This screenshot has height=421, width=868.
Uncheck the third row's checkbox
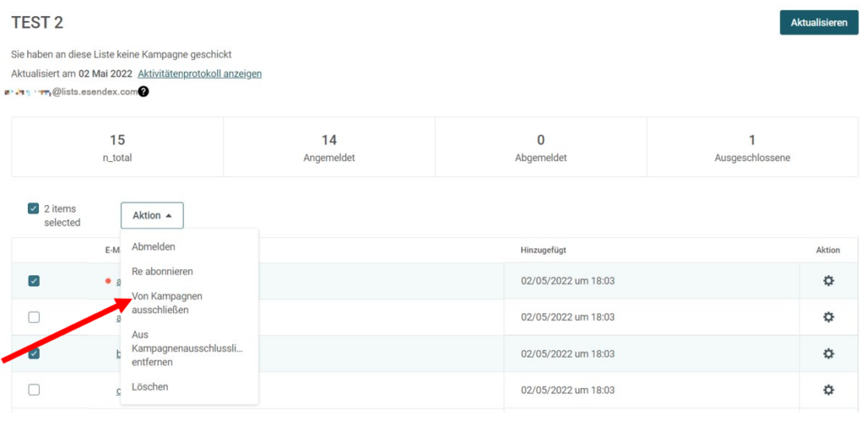click(x=34, y=353)
